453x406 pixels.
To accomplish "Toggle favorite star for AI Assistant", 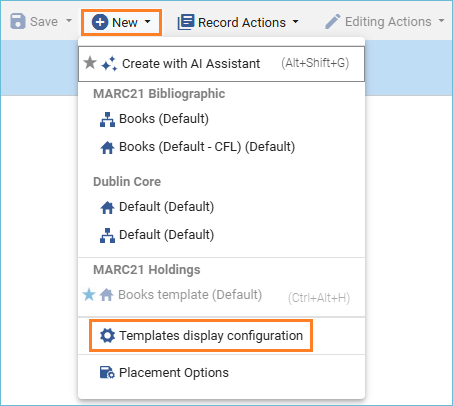I will pos(90,62).
